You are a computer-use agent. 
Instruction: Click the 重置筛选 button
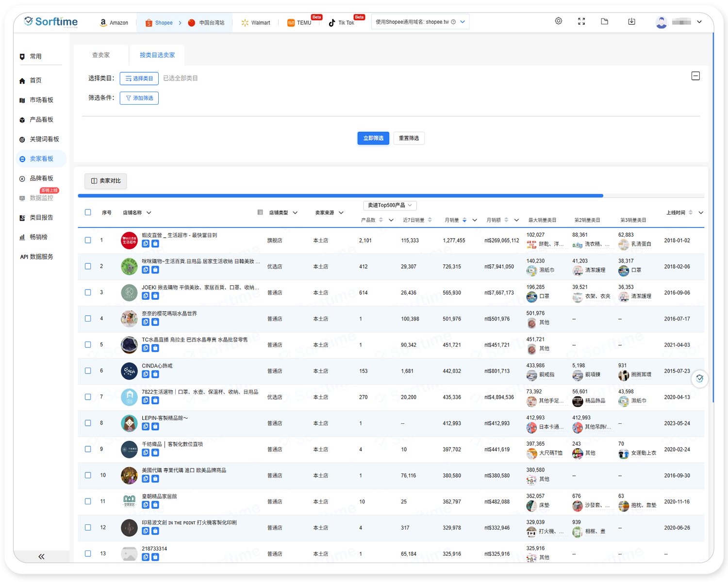(x=409, y=138)
